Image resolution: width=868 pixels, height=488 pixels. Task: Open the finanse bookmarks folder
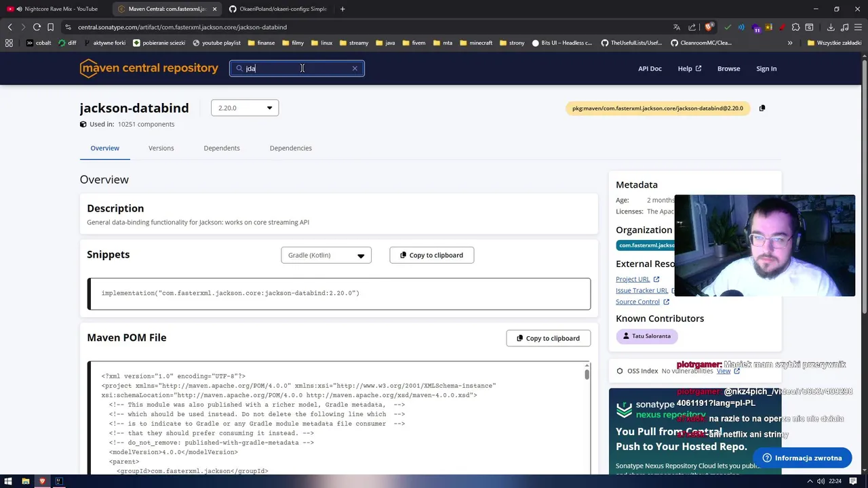[261, 43]
